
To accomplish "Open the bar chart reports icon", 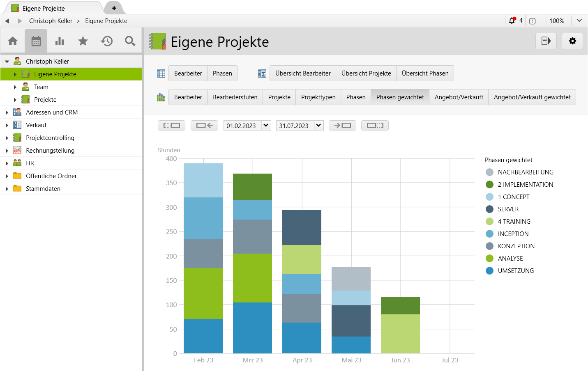I will (60, 41).
